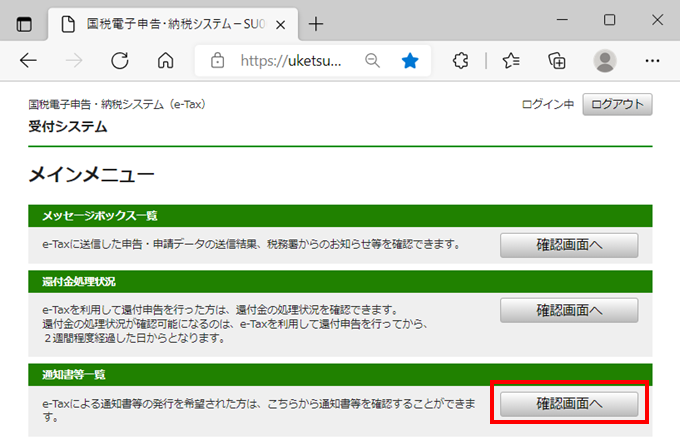Go back to the previous page
Viewport: 680px width, 445px height.
pyautogui.click(x=28, y=61)
